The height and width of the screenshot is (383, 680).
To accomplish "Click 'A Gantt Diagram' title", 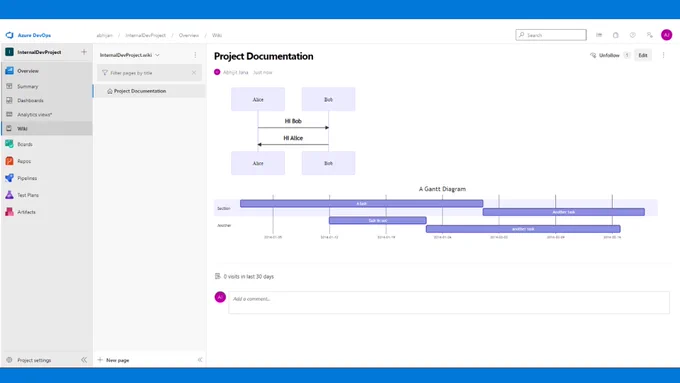I will pyautogui.click(x=442, y=189).
